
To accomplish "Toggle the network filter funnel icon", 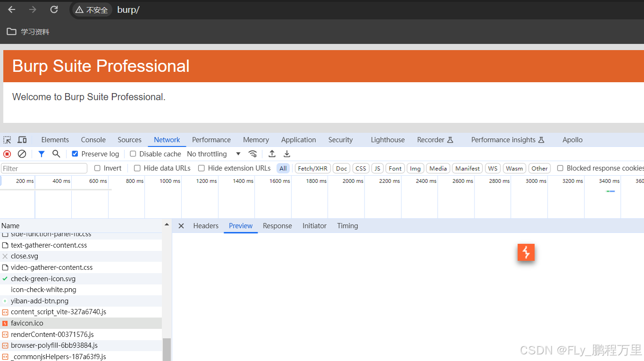I will pos(42,154).
